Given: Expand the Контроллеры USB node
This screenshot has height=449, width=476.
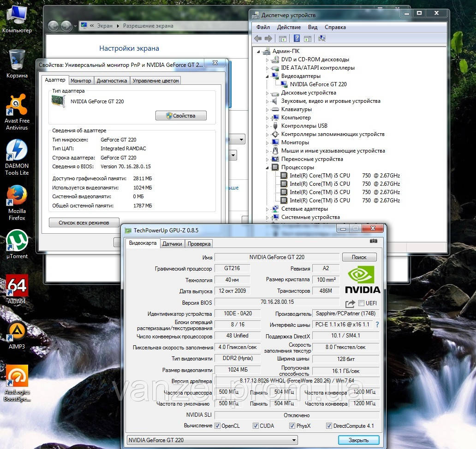Looking at the screenshot, I should (x=267, y=126).
